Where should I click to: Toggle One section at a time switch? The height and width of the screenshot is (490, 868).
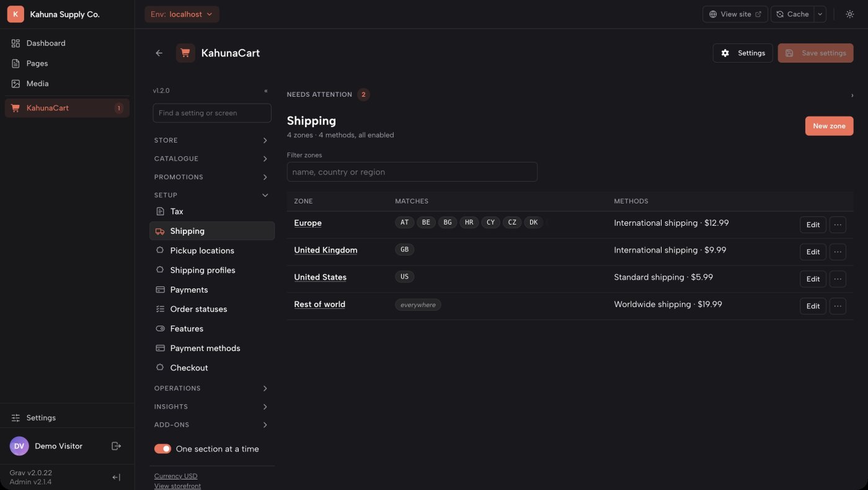click(x=162, y=449)
